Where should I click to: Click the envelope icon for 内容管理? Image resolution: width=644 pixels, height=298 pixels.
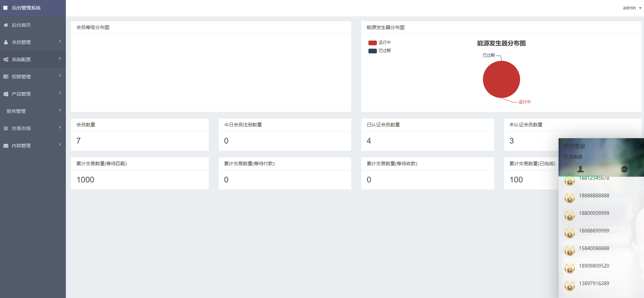point(6,146)
